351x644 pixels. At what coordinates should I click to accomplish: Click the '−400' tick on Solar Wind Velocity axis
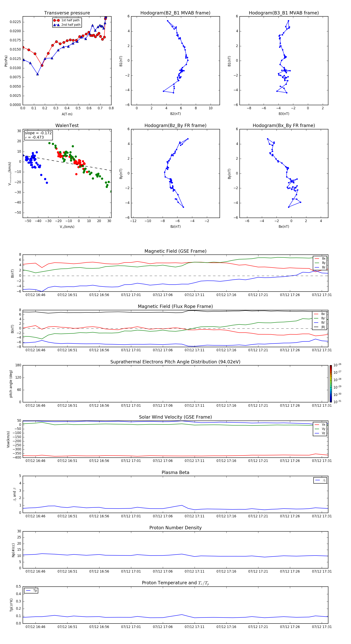pyautogui.click(x=17, y=457)
